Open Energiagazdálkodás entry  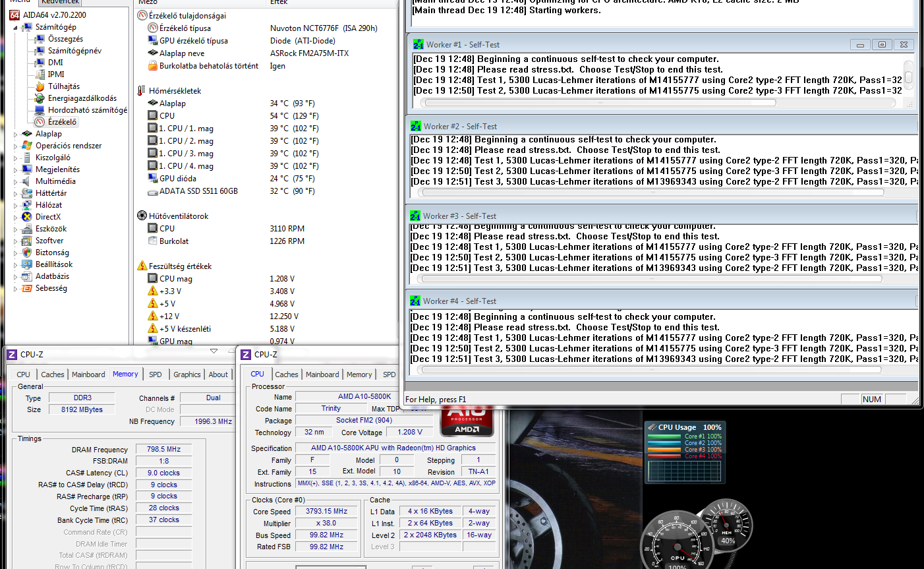[82, 98]
